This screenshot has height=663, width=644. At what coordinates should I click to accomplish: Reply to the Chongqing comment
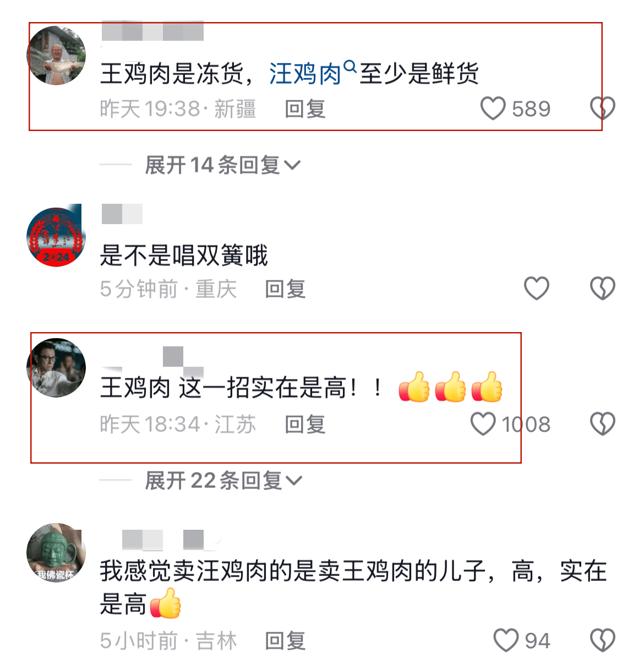[x=285, y=289]
